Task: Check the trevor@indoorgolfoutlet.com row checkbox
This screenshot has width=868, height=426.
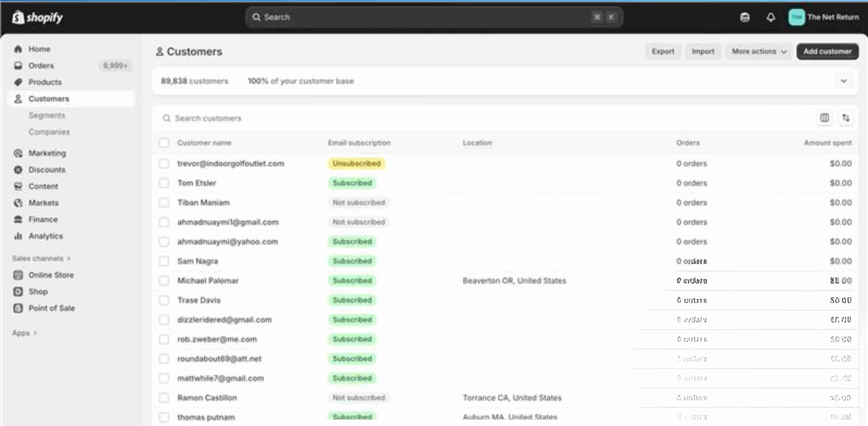Action: click(164, 164)
